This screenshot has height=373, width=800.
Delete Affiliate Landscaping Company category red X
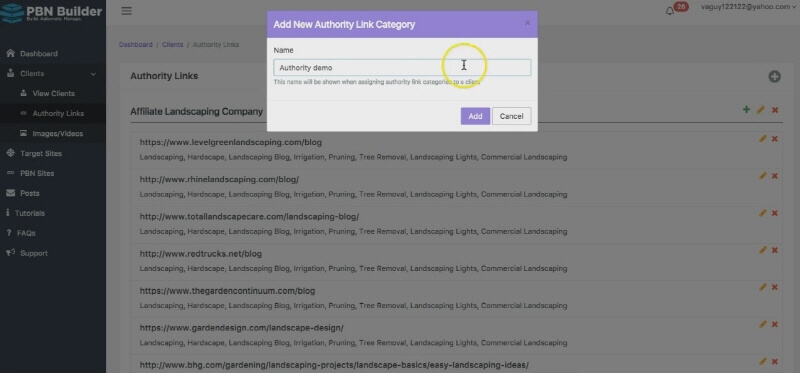[775, 110]
